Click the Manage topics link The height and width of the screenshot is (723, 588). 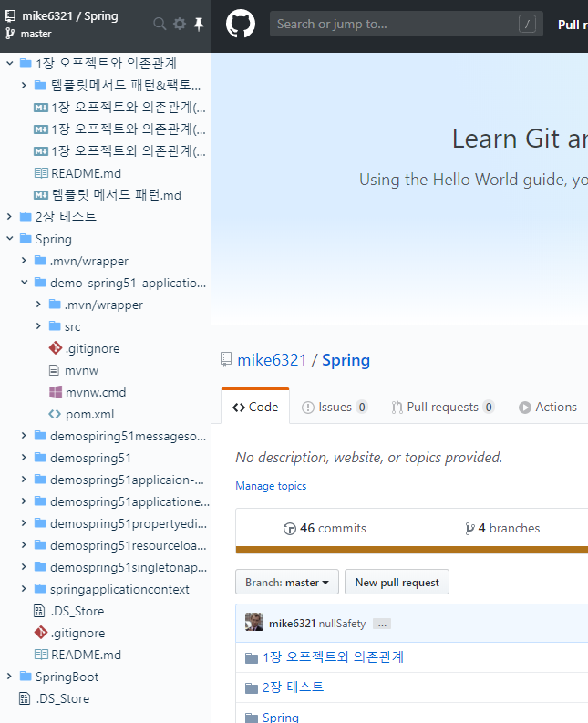point(271,486)
